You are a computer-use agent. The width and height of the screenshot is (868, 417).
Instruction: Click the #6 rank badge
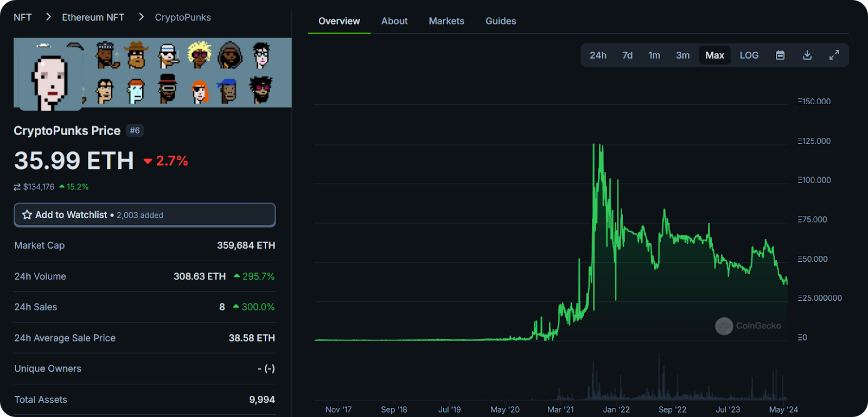click(135, 130)
